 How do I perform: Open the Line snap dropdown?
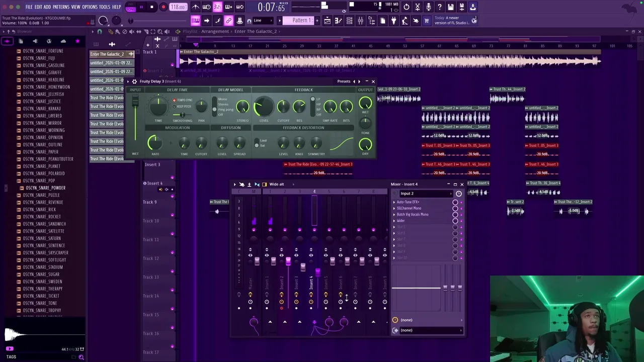pos(262,21)
